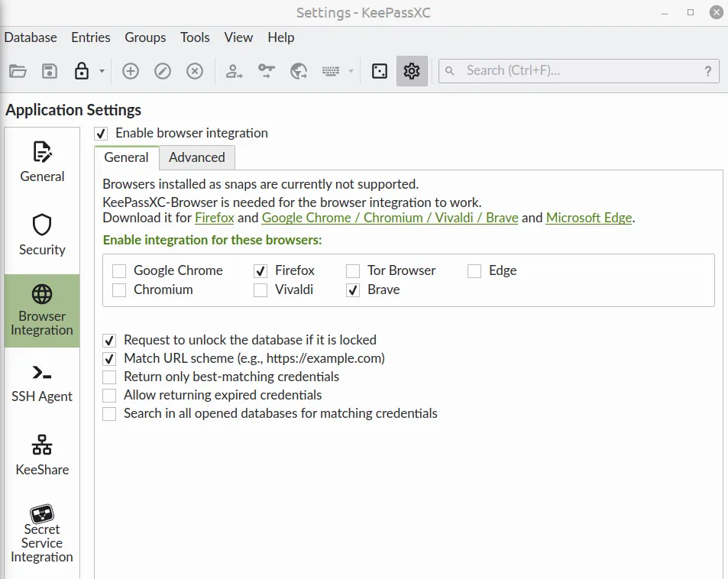Viewport: 728px width, 579px height.
Task: Select the copy username toolbar icon
Action: pos(233,70)
